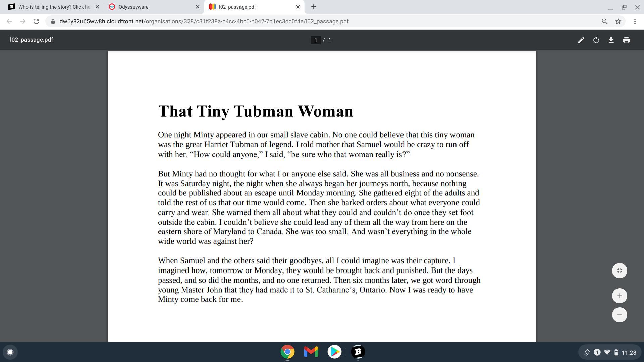Open Chrome three-dot menu
Screen dimensions: 644x362
pos(635,21)
